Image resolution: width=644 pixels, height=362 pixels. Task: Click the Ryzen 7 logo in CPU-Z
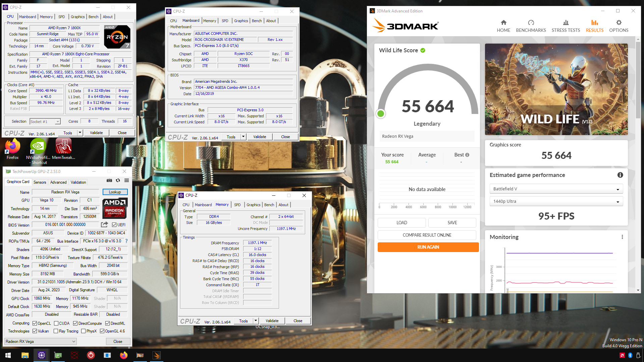pos(117,37)
